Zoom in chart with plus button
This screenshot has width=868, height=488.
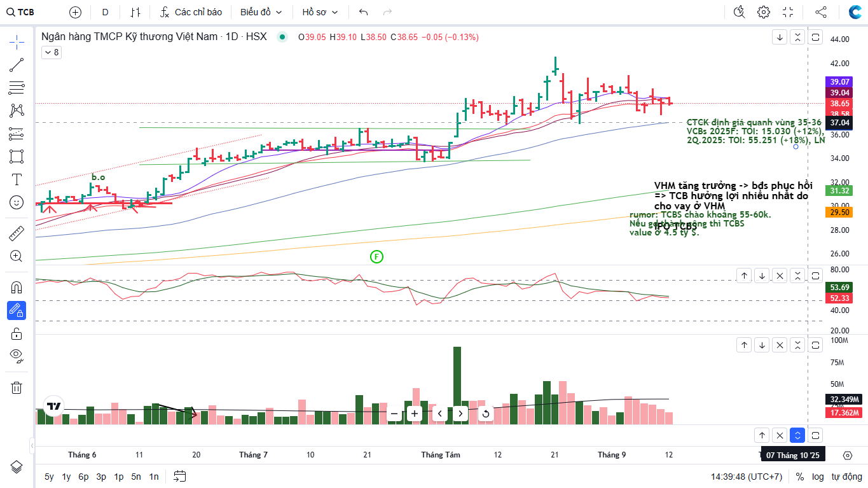tap(415, 414)
